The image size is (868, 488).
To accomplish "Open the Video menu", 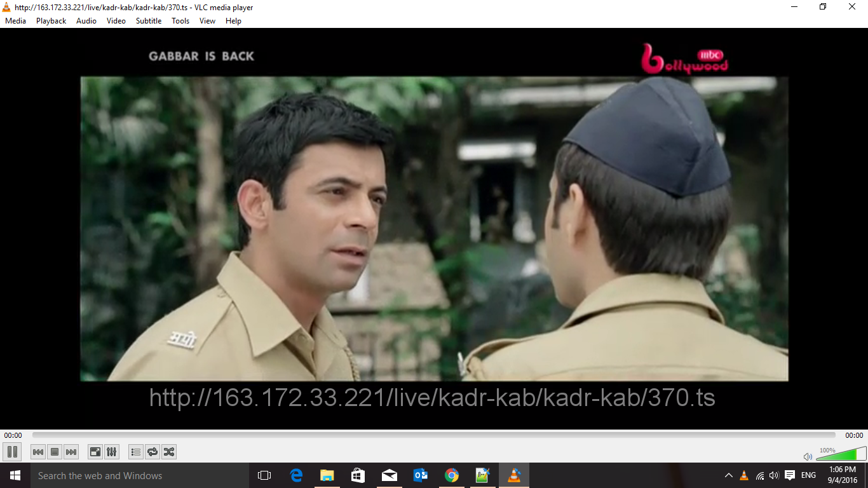I will (x=116, y=21).
